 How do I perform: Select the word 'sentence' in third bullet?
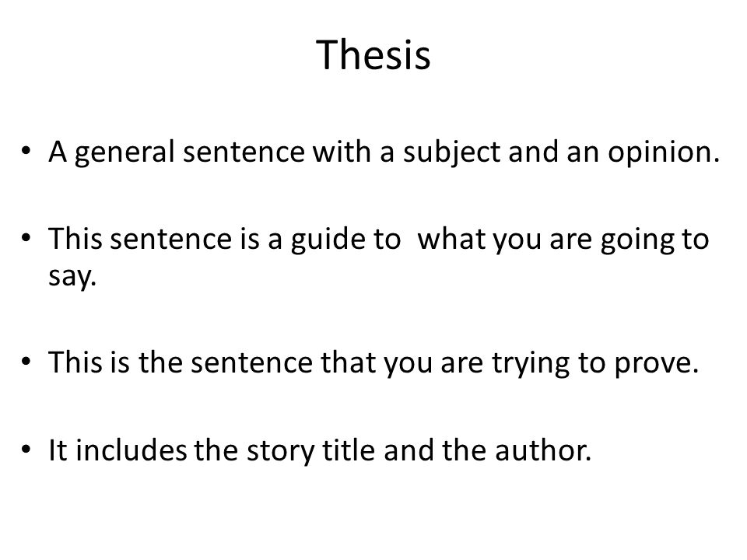click(251, 362)
